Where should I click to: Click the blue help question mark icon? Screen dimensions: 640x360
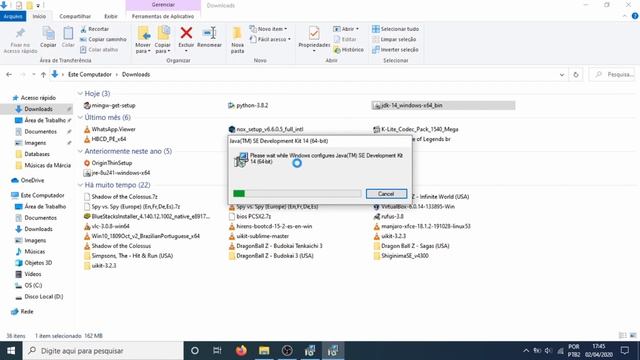click(x=635, y=16)
